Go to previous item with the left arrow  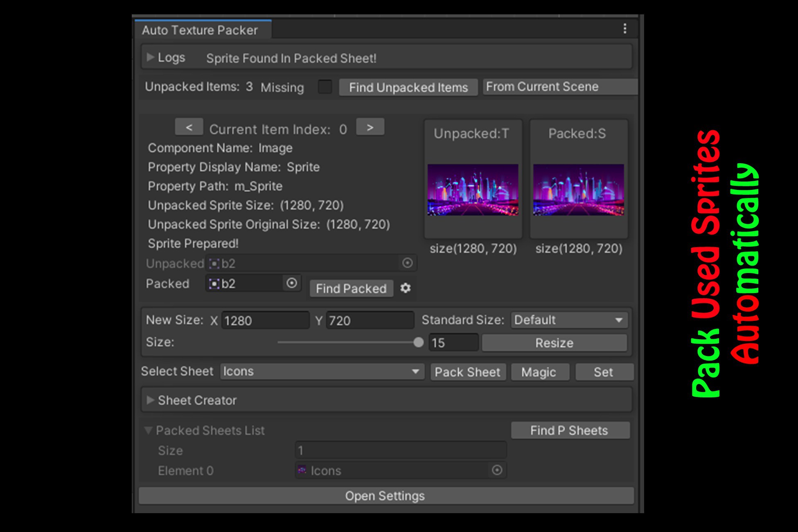pyautogui.click(x=189, y=127)
